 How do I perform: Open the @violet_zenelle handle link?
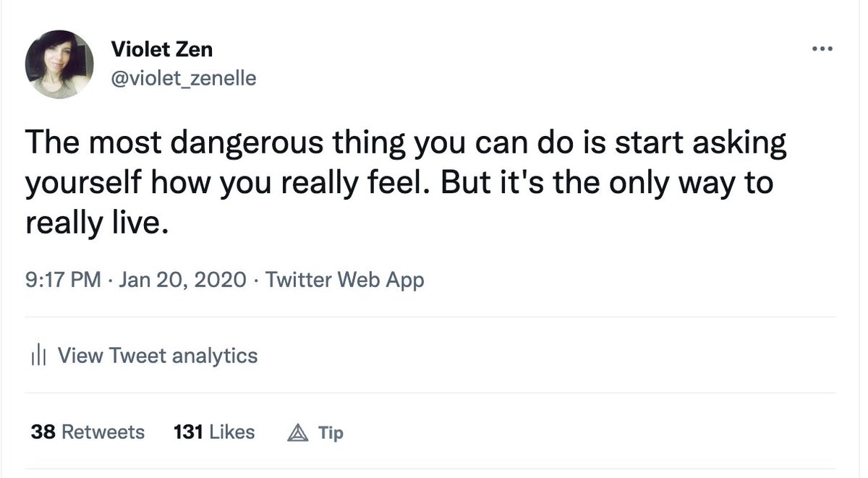click(183, 77)
